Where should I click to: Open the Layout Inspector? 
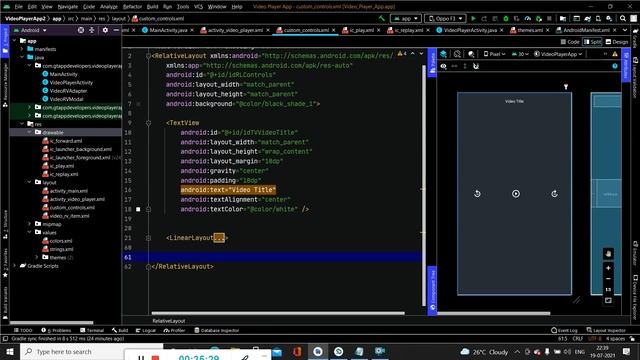pyautogui.click(x=607, y=330)
